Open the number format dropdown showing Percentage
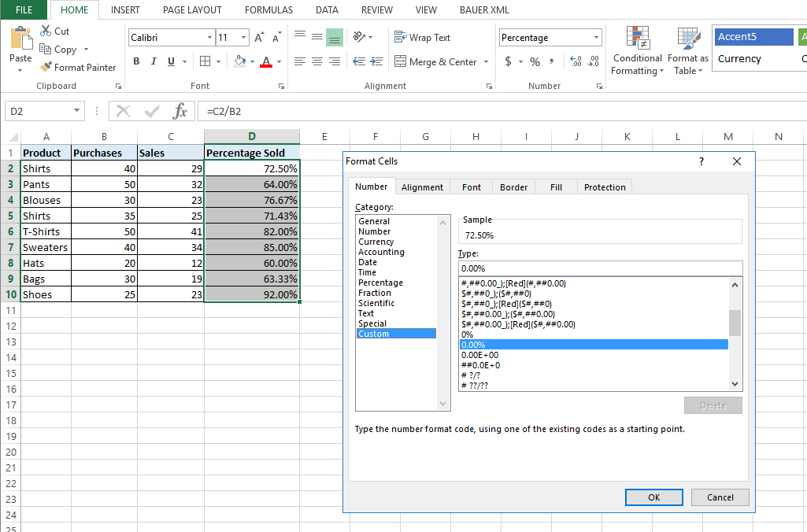 pyautogui.click(x=596, y=37)
